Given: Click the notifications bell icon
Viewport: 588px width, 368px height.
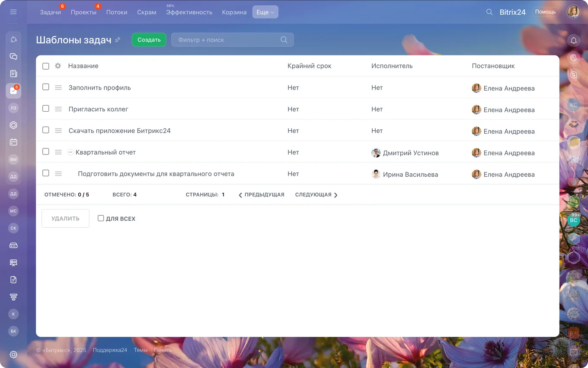Looking at the screenshot, I should [574, 40].
